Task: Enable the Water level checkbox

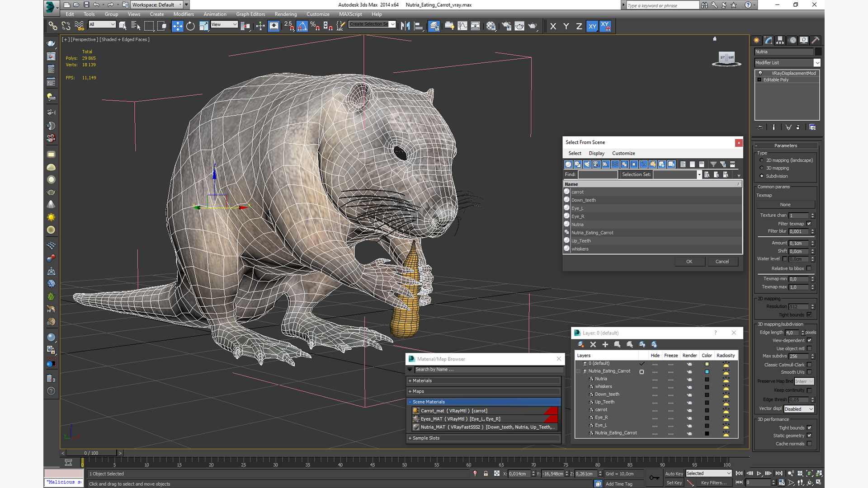Action: pos(785,259)
